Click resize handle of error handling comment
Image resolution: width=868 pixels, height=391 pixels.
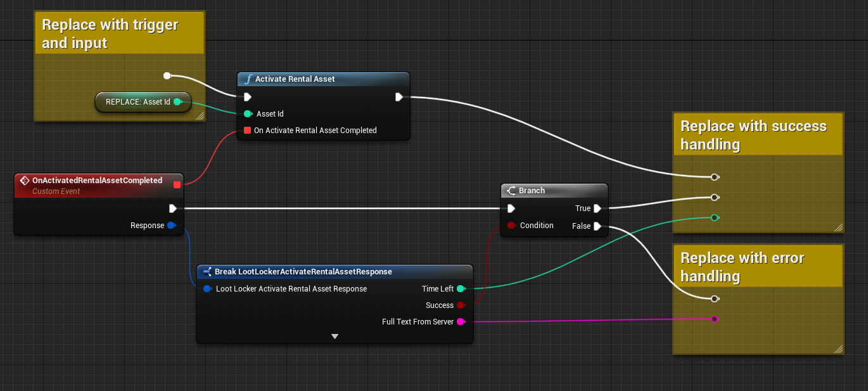(838, 349)
